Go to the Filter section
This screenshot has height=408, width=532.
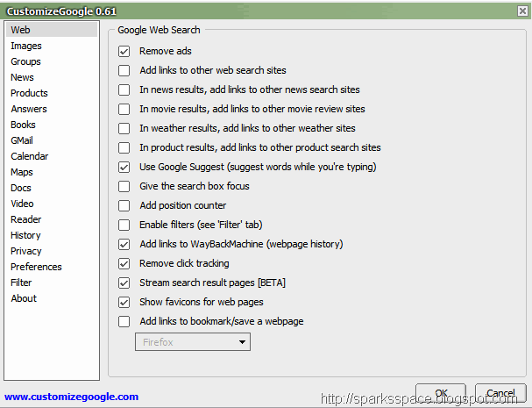pos(21,283)
